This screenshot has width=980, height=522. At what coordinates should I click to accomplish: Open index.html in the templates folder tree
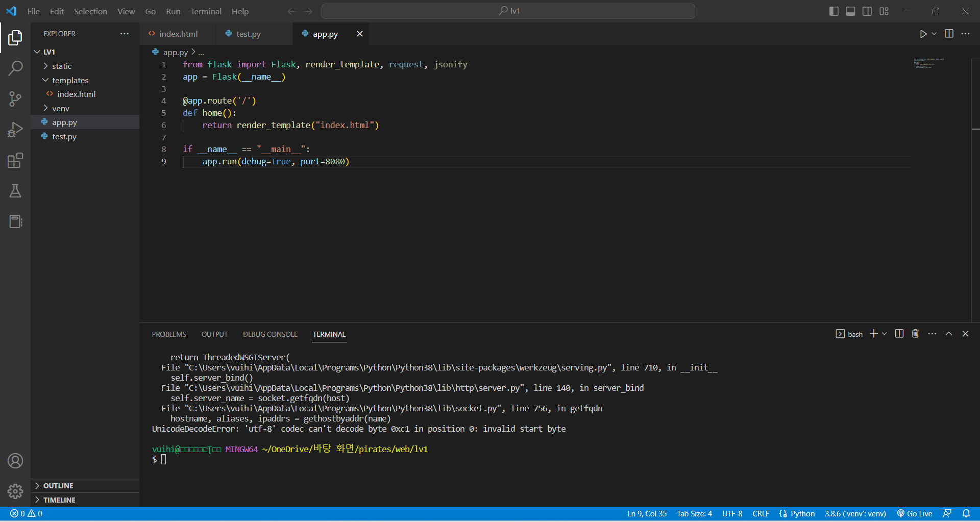76,94
